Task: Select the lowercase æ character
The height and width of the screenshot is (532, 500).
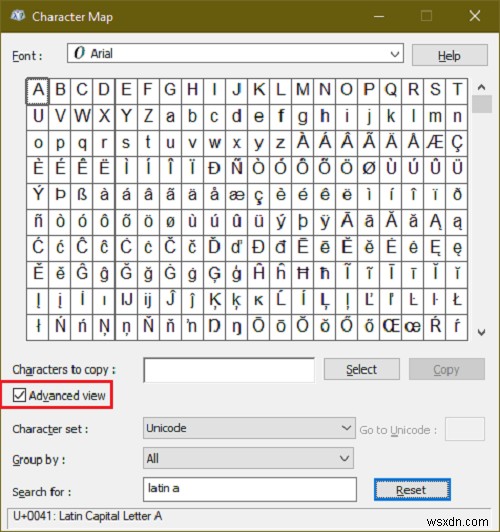Action: pyautogui.click(x=236, y=196)
